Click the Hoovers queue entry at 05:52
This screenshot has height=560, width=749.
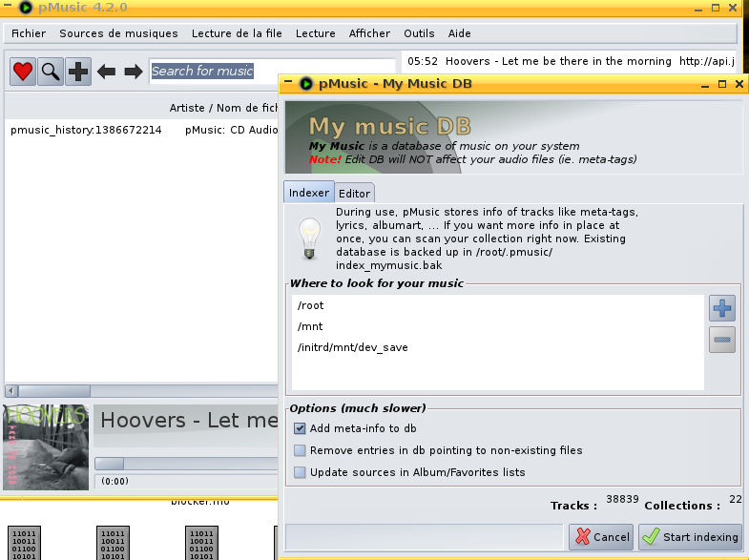(x=571, y=61)
